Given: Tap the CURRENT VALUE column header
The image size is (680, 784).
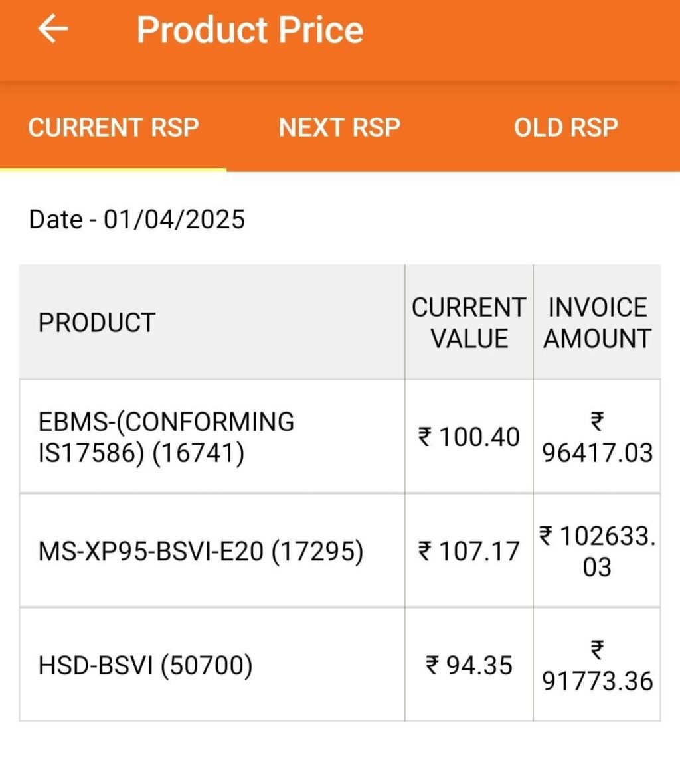Looking at the screenshot, I should 469,323.
